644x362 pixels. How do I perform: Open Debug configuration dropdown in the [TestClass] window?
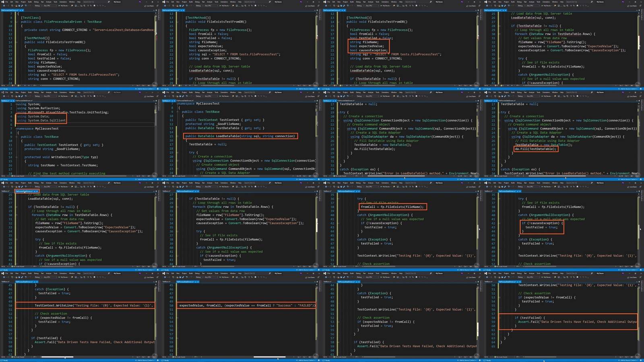pyautogui.click(x=37, y=6)
